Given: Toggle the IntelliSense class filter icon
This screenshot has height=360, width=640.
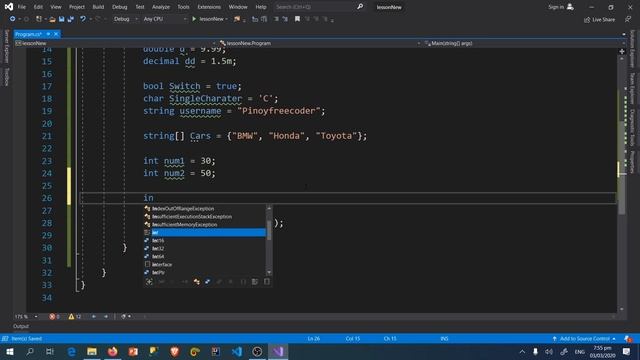Looking at the screenshot, I should tap(197, 282).
